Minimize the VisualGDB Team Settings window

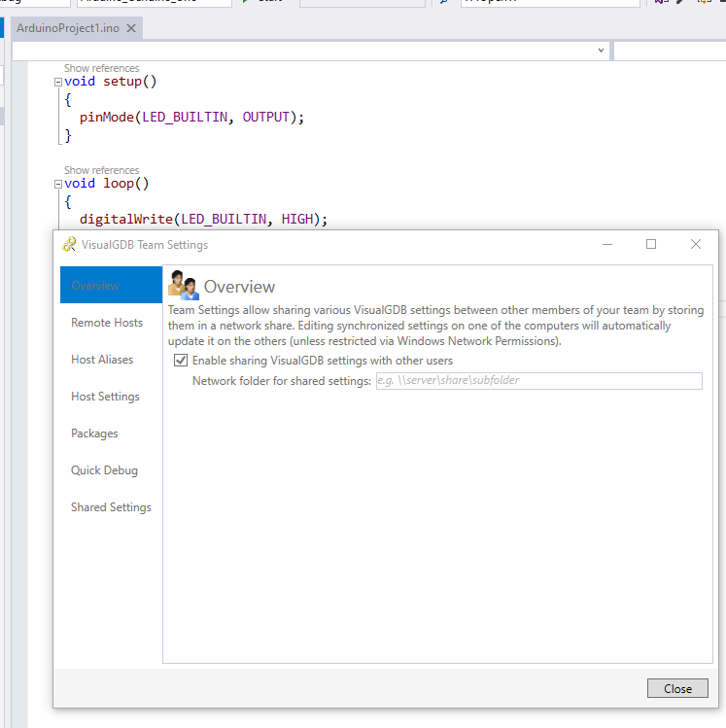pos(607,244)
